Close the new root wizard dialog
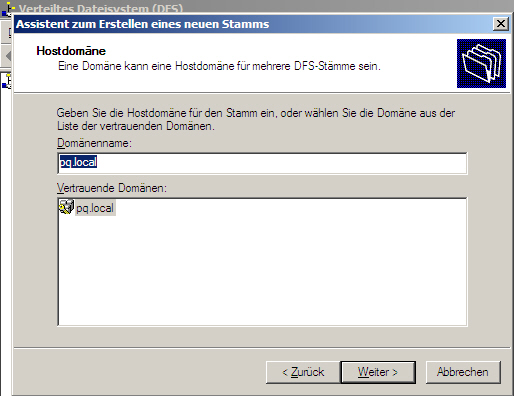 coord(501,24)
